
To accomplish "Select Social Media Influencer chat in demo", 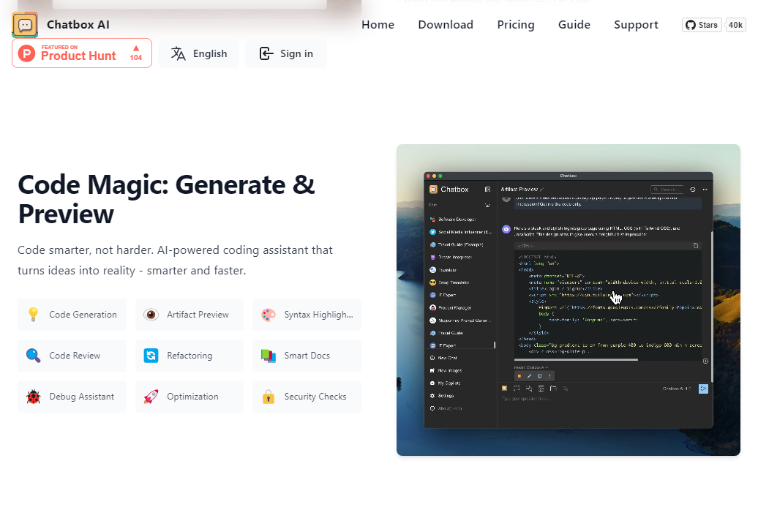I will tap(461, 232).
